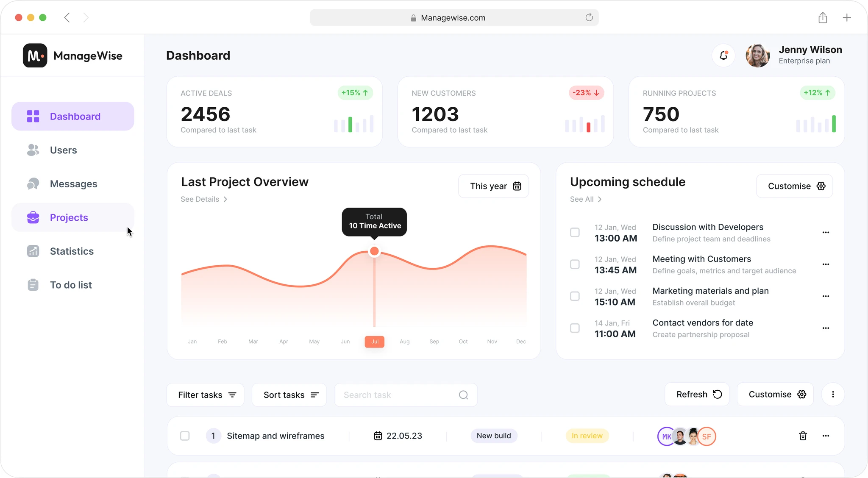Reload page via address bar icon
This screenshot has width=868, height=478.
tap(589, 17)
